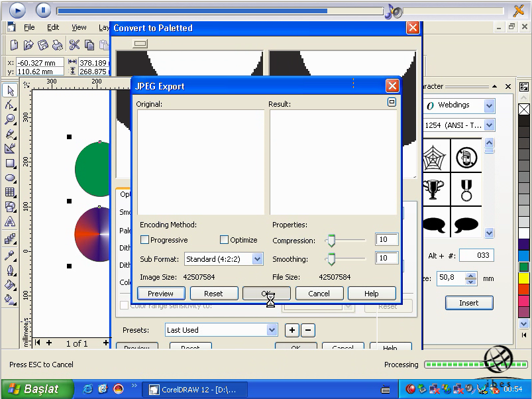Choose the trophy Webdings symbol
The image size is (532, 399).
click(x=435, y=190)
